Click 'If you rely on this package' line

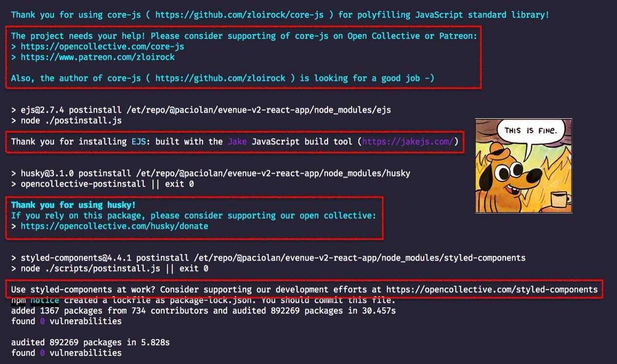click(193, 215)
